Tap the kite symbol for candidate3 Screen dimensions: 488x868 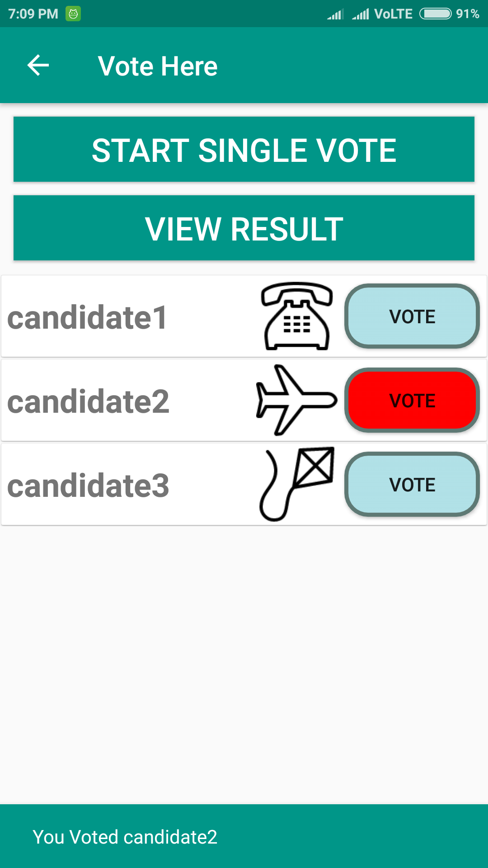pyautogui.click(x=297, y=484)
